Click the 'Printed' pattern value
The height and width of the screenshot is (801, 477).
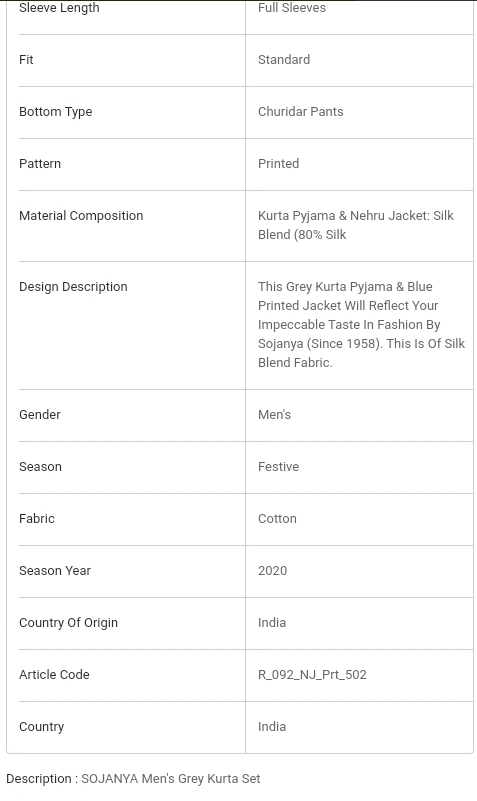point(278,164)
